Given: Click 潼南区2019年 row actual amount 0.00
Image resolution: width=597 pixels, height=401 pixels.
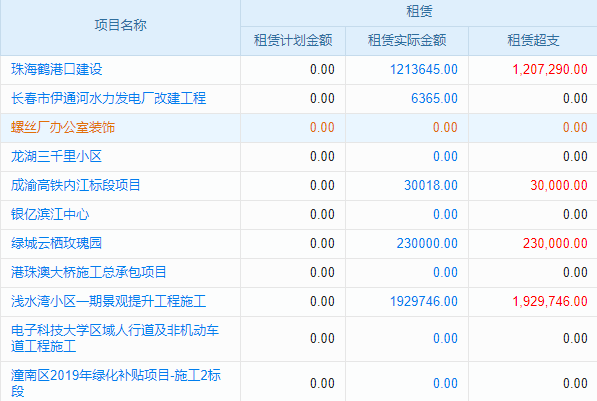Looking at the screenshot, I should pos(445,383).
